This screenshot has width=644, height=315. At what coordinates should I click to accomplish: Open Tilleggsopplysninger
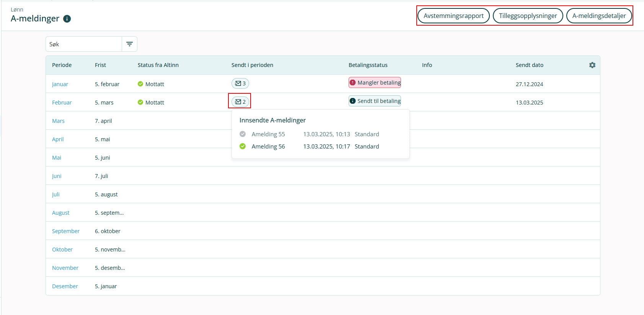click(528, 16)
